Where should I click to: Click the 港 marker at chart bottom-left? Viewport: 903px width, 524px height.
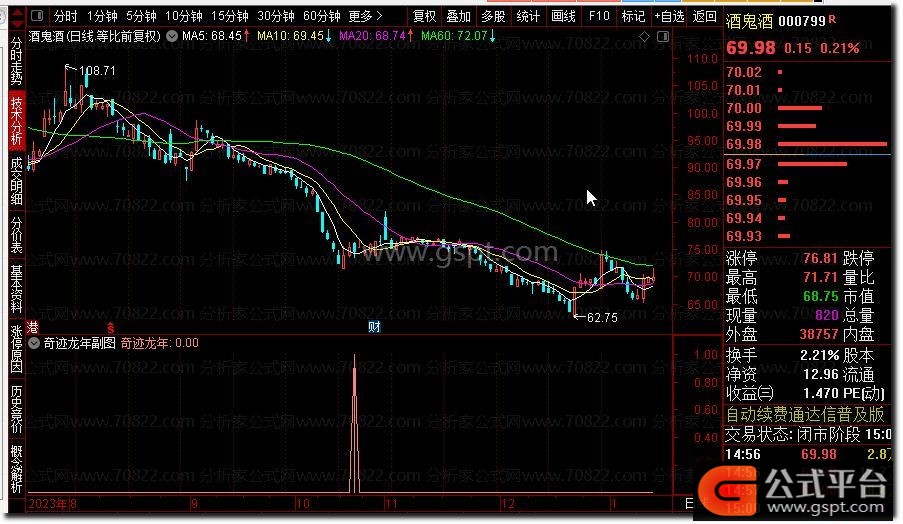33,328
